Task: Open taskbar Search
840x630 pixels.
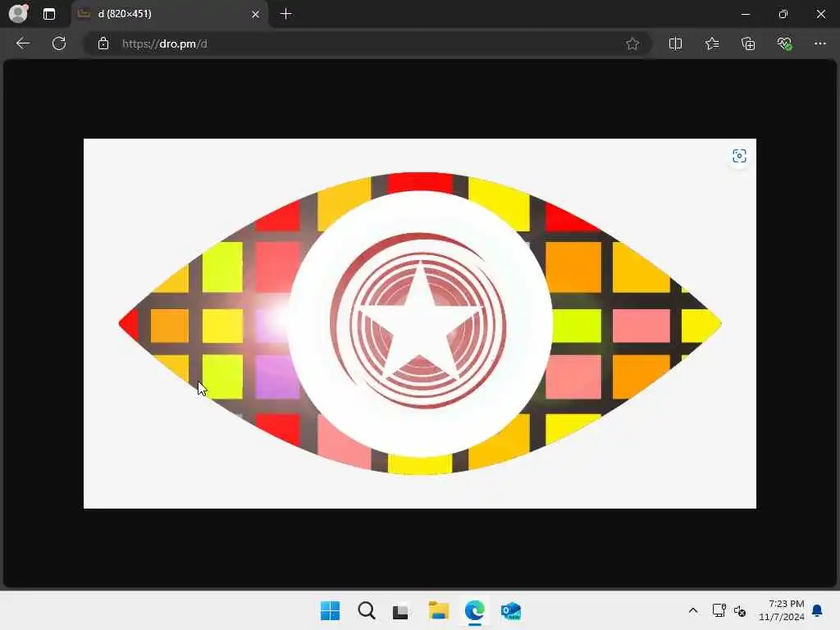Action: pos(367,610)
